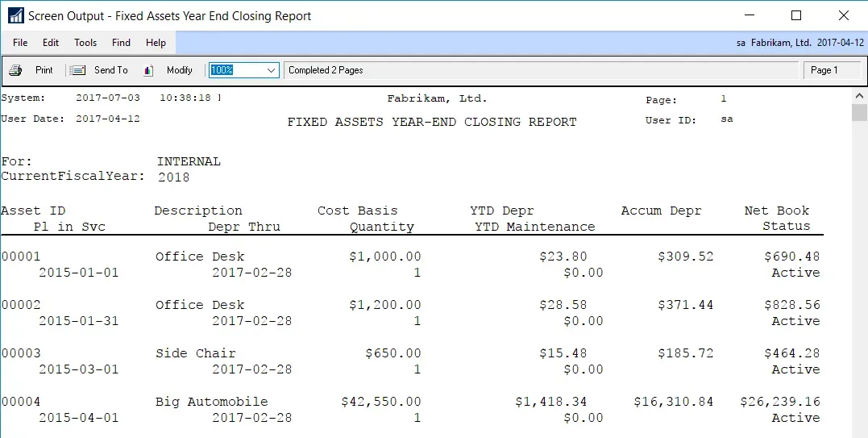
Task: Click inside the 100% zoom field
Action: [235, 70]
